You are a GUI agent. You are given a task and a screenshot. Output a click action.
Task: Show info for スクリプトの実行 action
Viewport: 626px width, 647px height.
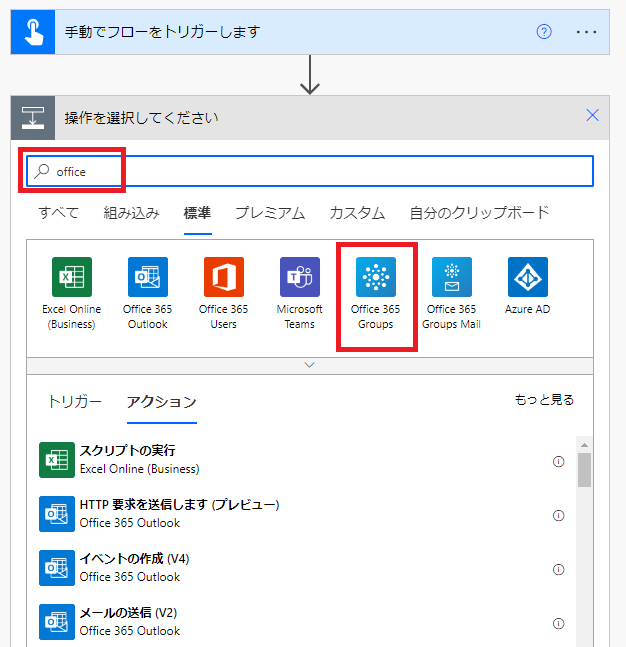[x=558, y=461]
